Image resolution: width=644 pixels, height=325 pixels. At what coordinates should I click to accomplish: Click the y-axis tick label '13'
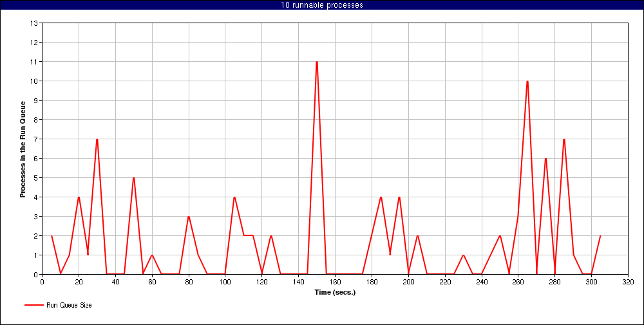coord(34,23)
